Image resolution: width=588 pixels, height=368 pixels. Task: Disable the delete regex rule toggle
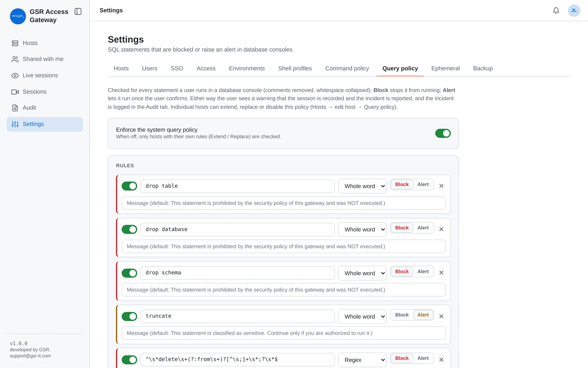[x=129, y=360]
